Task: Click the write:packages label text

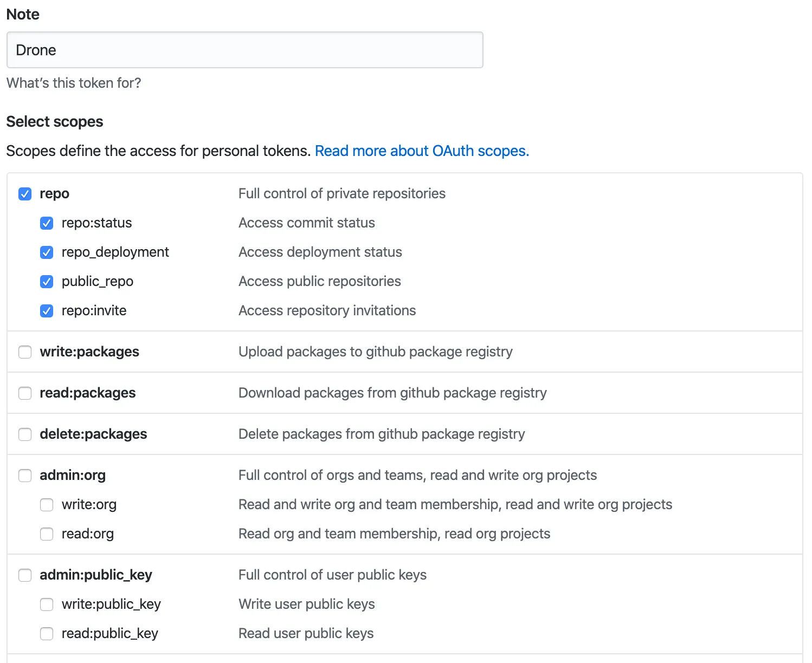Action: (89, 352)
